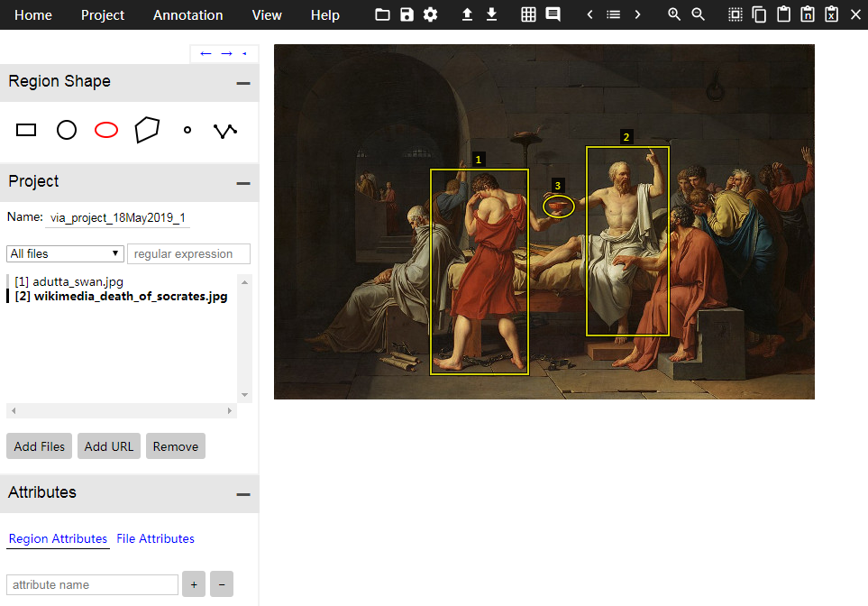The width and height of the screenshot is (868, 606).
Task: Edit the project name field
Action: [118, 217]
